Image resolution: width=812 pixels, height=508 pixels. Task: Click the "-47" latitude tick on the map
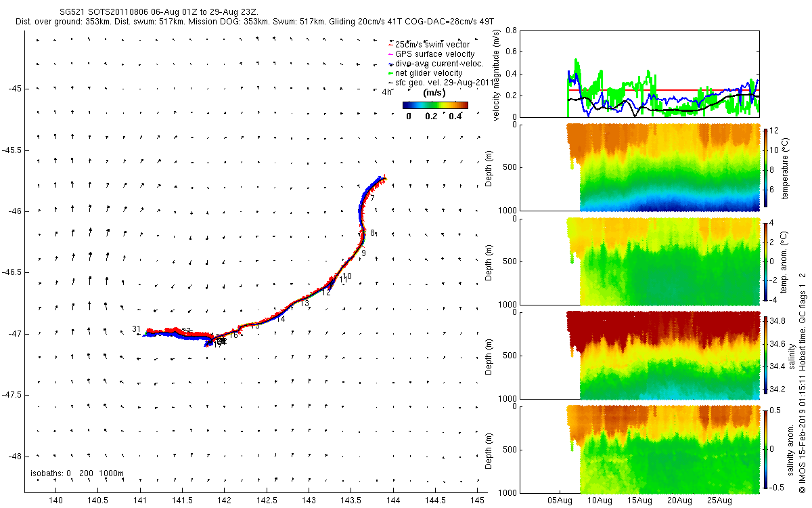pyautogui.click(x=14, y=334)
